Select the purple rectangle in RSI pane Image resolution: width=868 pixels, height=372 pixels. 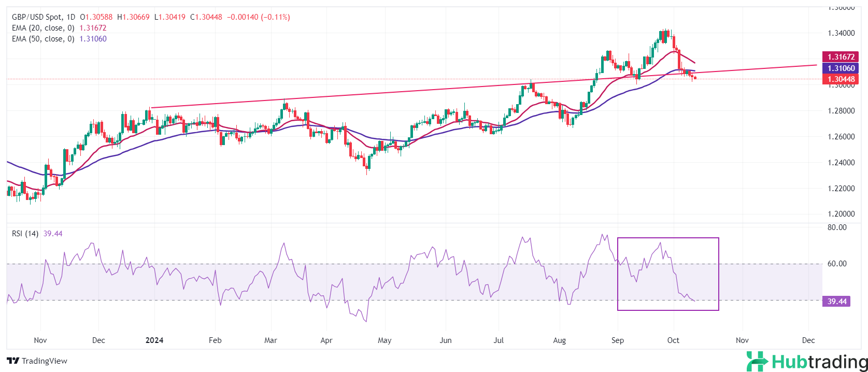tap(668, 238)
